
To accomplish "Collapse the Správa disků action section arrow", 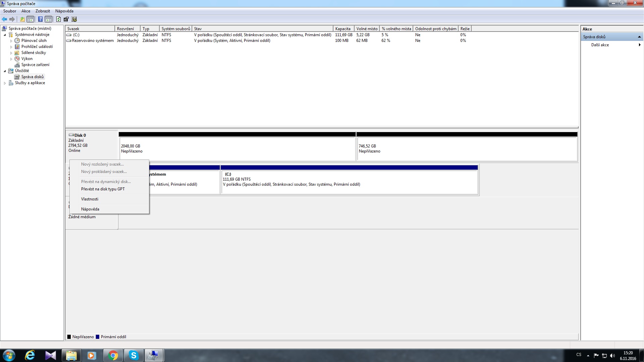I will [x=639, y=37].
